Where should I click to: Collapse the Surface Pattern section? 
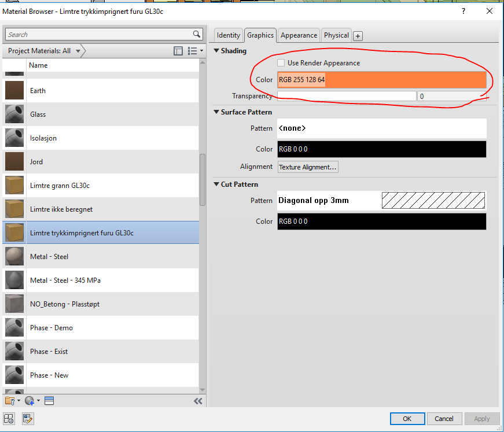216,112
